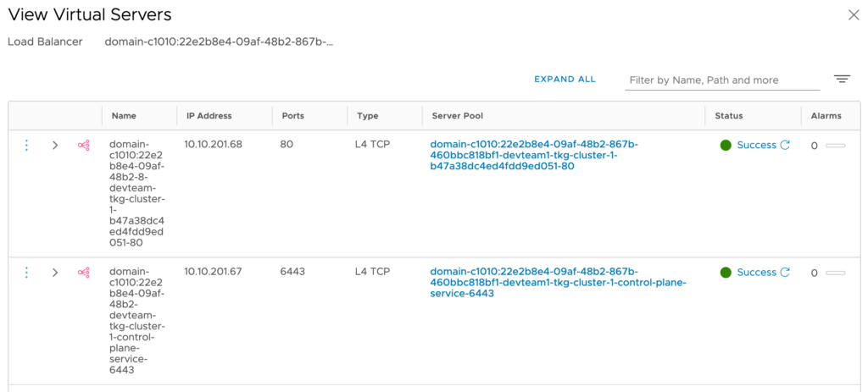This screenshot has height=392, width=868.
Task: Refresh status of the port 80 virtual server
Action: point(785,145)
